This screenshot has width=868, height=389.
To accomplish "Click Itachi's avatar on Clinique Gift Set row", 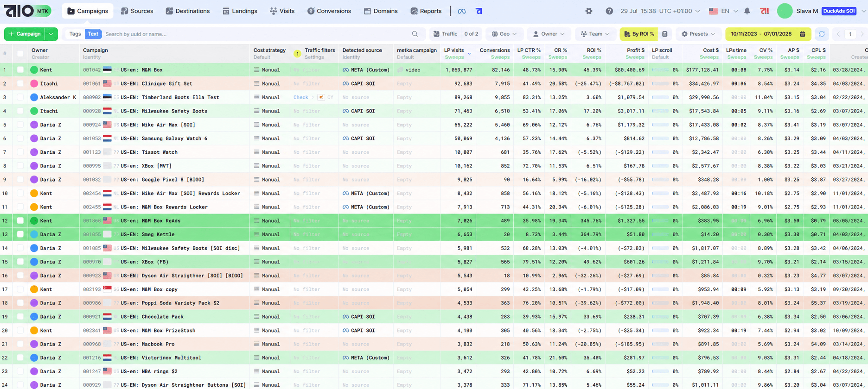I will pos(34,84).
